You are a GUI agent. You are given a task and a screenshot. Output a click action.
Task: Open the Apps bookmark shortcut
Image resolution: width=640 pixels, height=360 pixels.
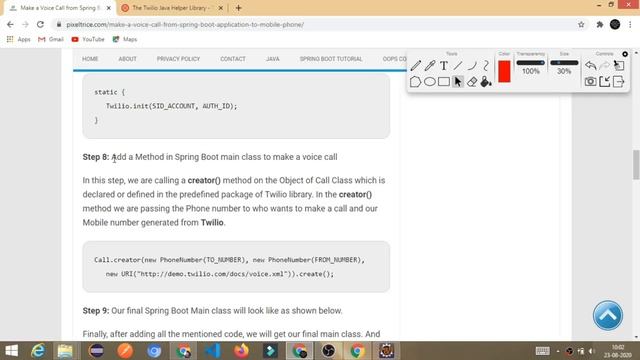coord(19,39)
